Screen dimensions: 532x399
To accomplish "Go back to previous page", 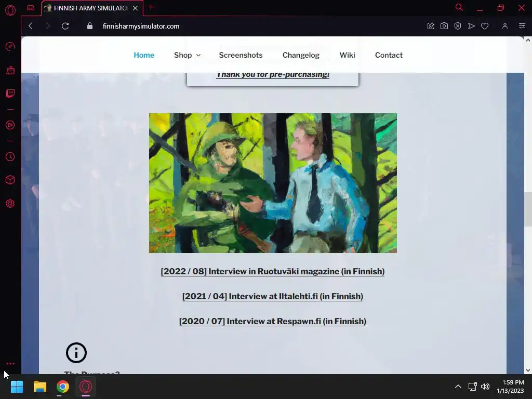I will click(31, 26).
